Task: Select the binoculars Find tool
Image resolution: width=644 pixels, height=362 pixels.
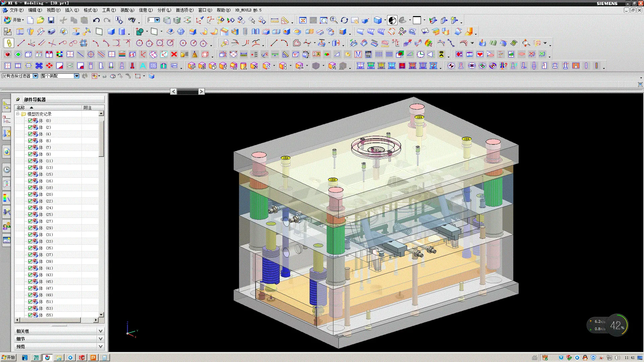Action: point(132,20)
